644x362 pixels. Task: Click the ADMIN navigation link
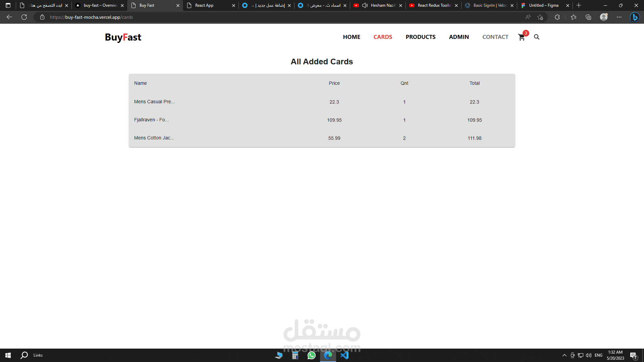pyautogui.click(x=459, y=37)
